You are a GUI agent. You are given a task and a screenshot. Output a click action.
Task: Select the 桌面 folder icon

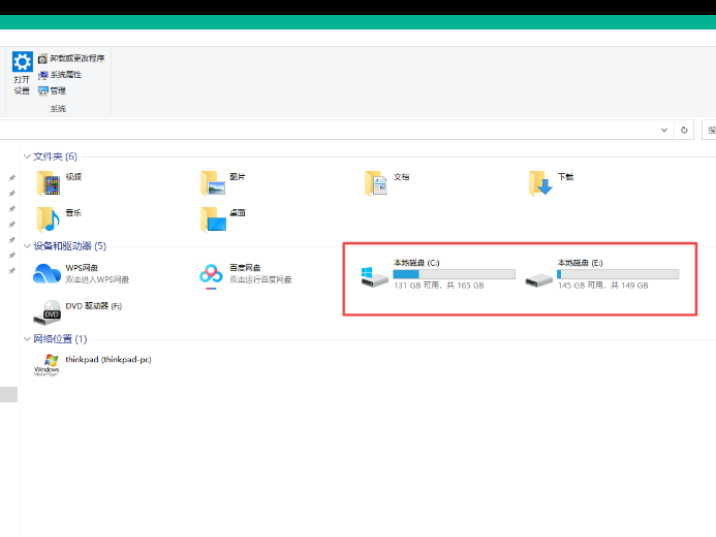(x=213, y=219)
